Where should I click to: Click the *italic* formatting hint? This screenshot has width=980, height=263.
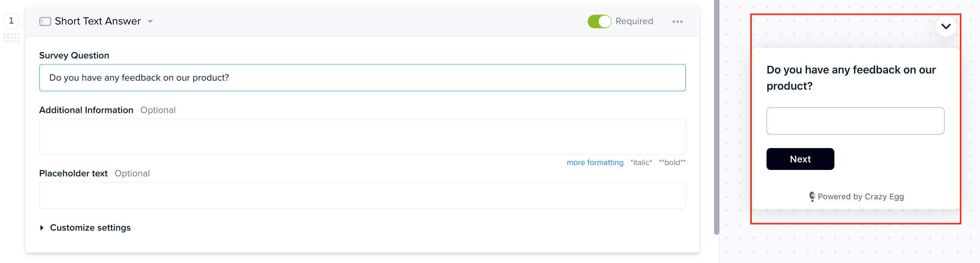[641, 163]
